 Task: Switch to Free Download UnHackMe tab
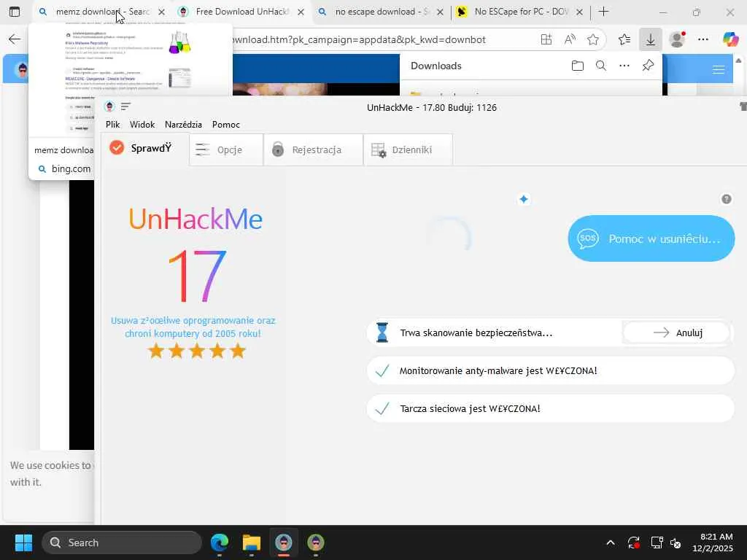[241, 12]
